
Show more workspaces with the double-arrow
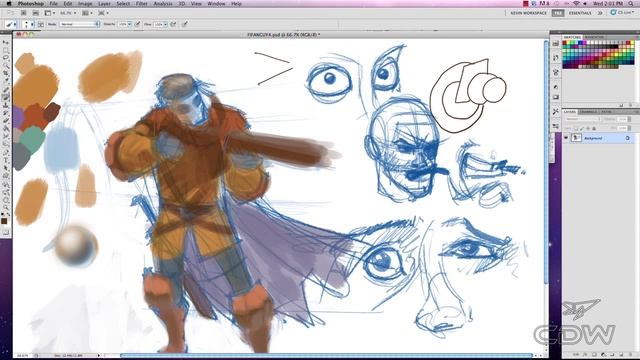click(x=600, y=13)
